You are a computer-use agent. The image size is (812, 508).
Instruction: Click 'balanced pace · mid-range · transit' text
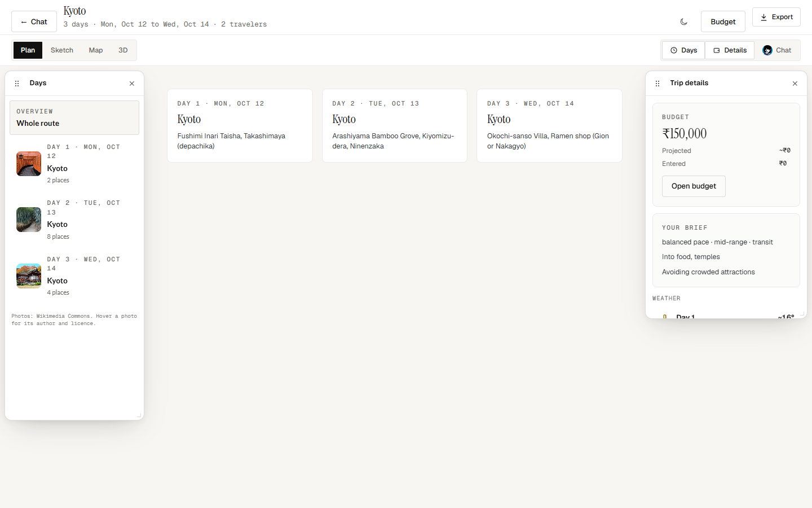pyautogui.click(x=717, y=242)
